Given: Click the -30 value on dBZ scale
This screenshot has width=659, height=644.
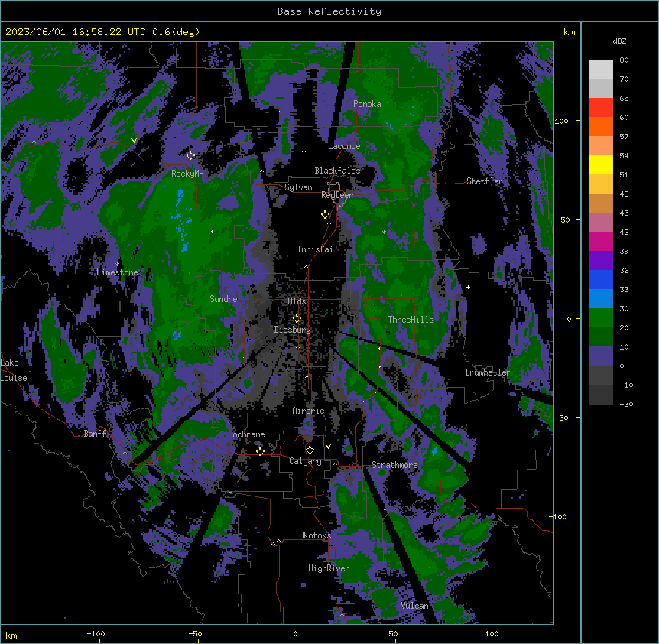Looking at the screenshot, I should [626, 404].
